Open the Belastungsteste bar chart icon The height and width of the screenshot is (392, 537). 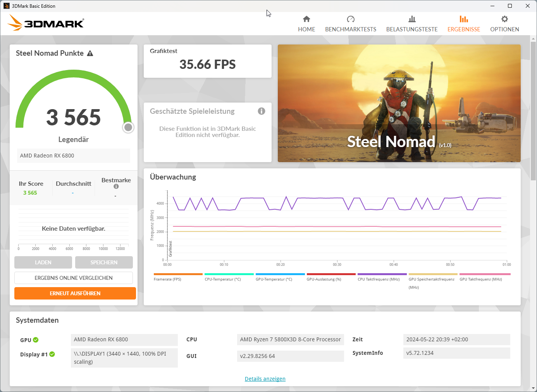click(412, 19)
